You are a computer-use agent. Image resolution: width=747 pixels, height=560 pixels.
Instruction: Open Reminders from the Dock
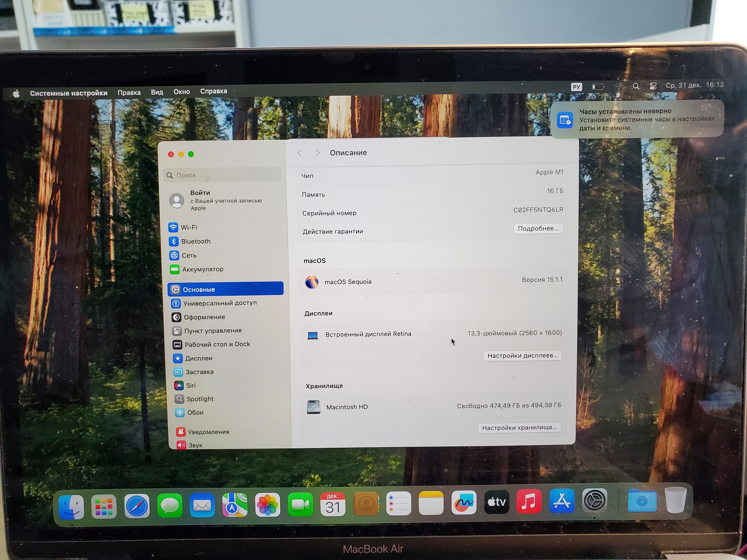click(x=398, y=504)
